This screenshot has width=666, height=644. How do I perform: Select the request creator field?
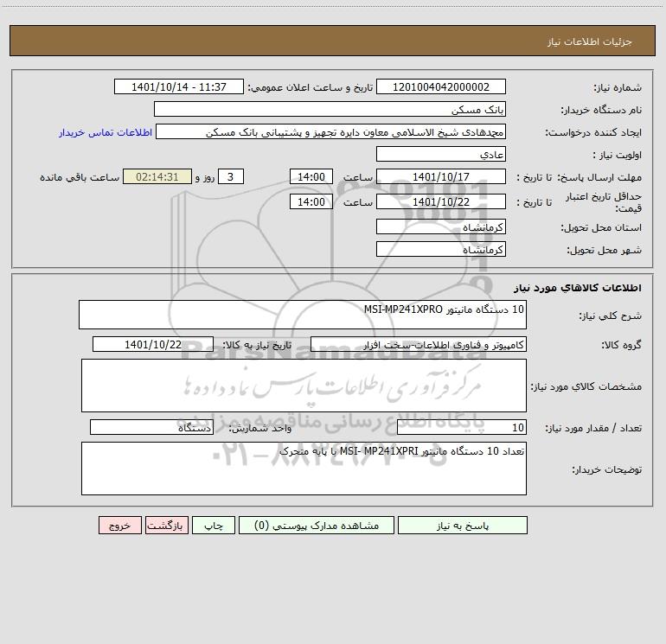[331, 131]
